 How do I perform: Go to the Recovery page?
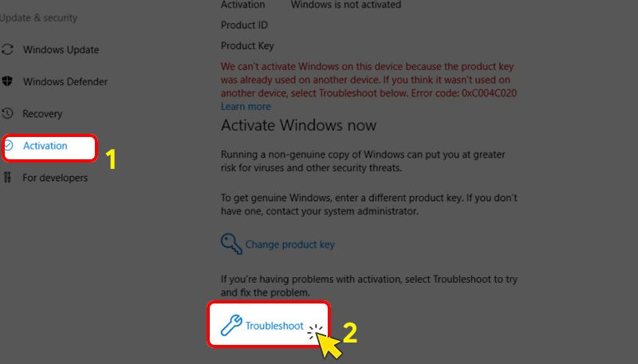pos(42,114)
